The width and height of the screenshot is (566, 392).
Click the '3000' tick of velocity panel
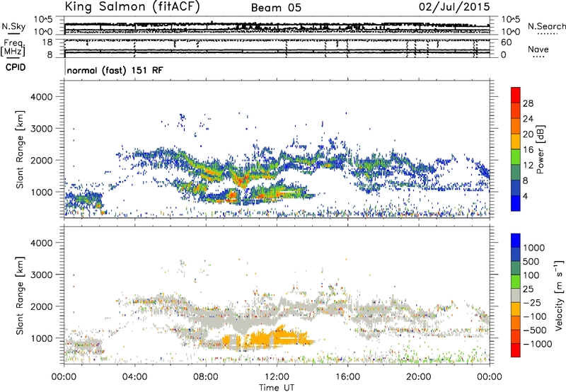coord(41,275)
